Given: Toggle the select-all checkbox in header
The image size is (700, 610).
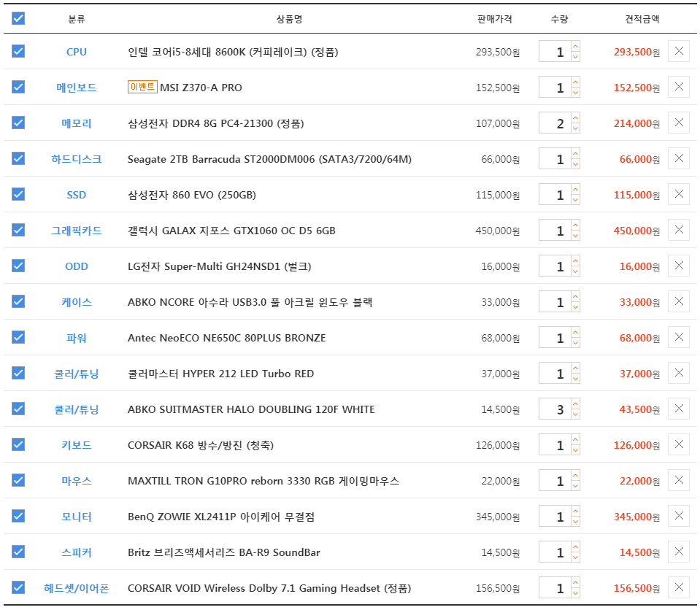Looking at the screenshot, I should tap(18, 18).
